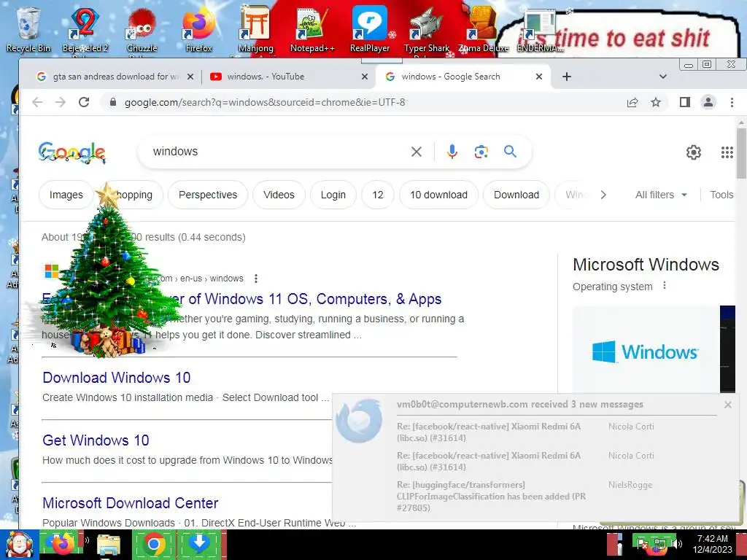Select Download filter chip
Viewport: 747px width, 560px height.
[x=516, y=195]
